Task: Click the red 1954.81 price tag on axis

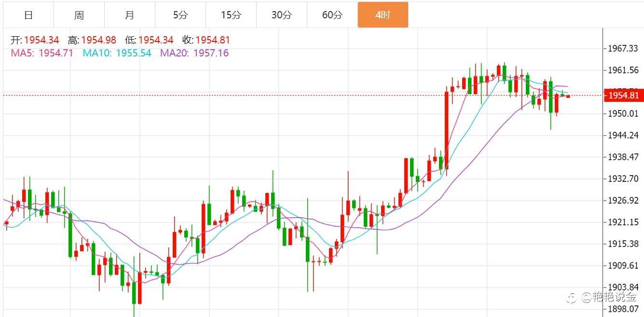Action: [623, 96]
